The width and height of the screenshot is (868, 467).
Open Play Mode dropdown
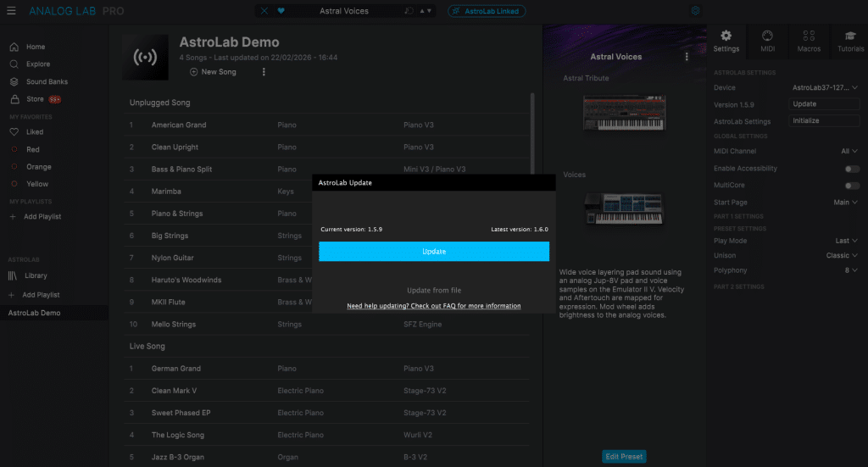point(847,241)
